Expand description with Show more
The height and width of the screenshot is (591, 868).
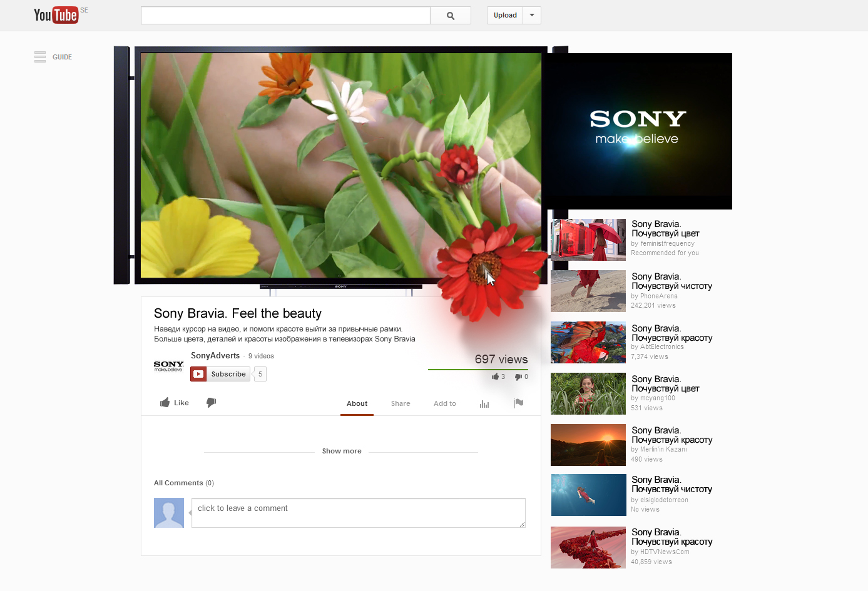[x=342, y=451]
